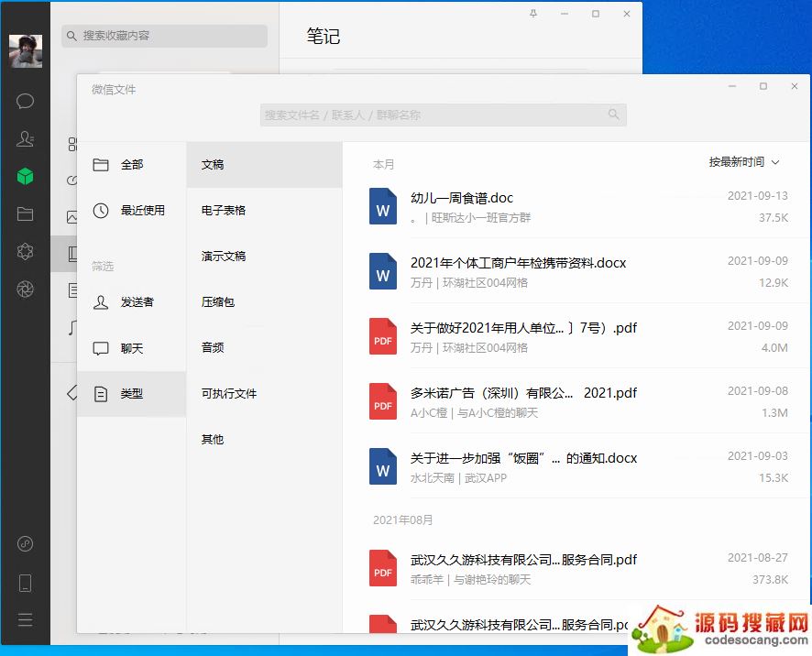Click file size 4.0M

click(x=774, y=348)
